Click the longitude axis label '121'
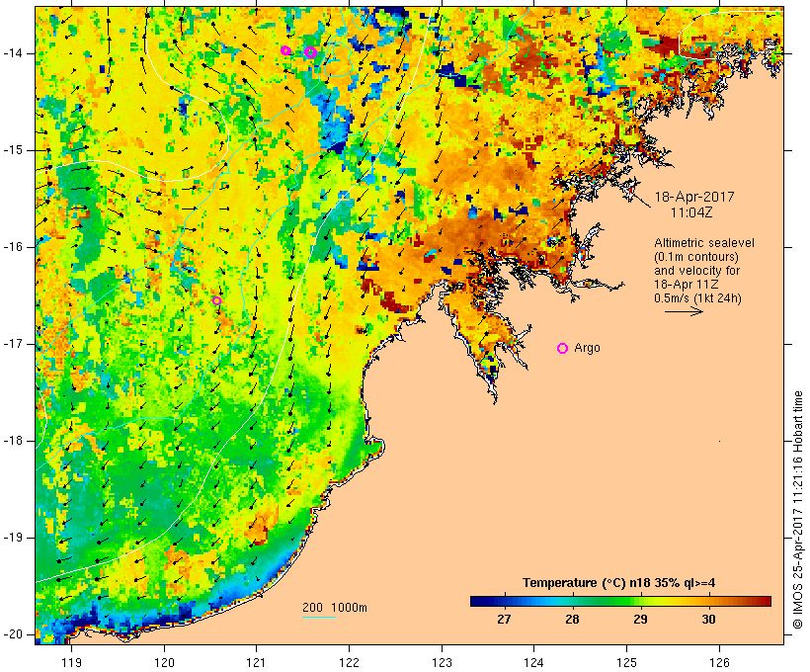 pyautogui.click(x=257, y=662)
